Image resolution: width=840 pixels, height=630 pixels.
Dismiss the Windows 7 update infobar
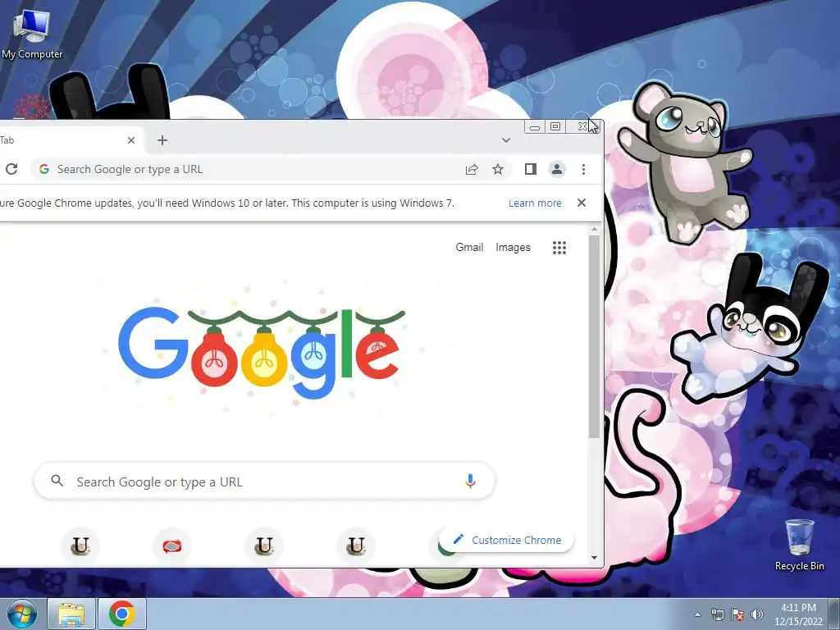coord(582,203)
